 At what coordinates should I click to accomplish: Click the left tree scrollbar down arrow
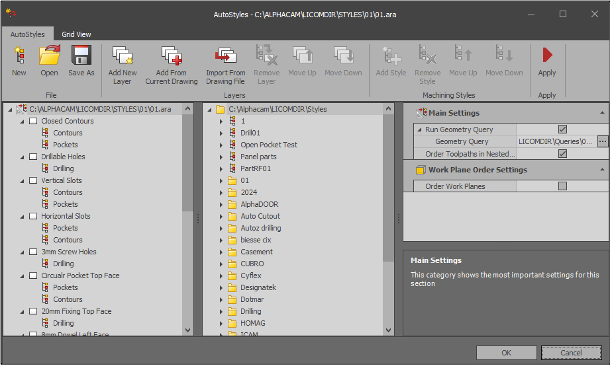[188, 330]
